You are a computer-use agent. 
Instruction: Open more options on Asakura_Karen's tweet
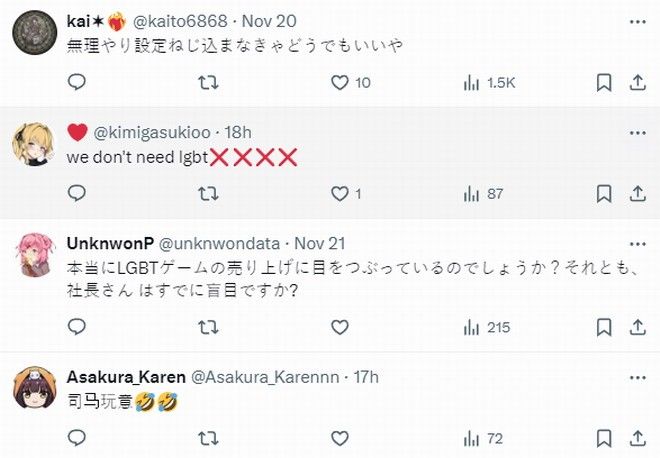[x=635, y=376]
